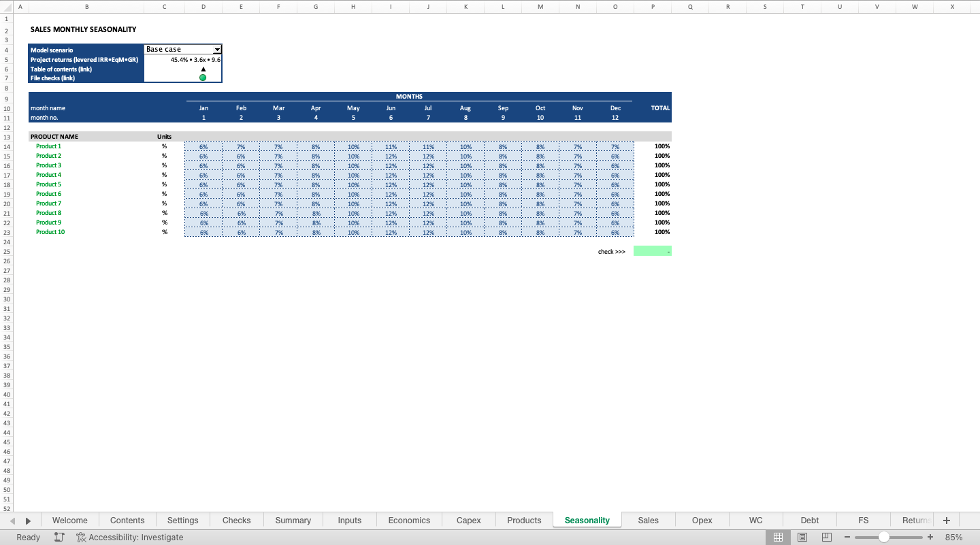The width and height of the screenshot is (980, 545).
Task: Add a new sheet with plus button
Action: click(946, 521)
